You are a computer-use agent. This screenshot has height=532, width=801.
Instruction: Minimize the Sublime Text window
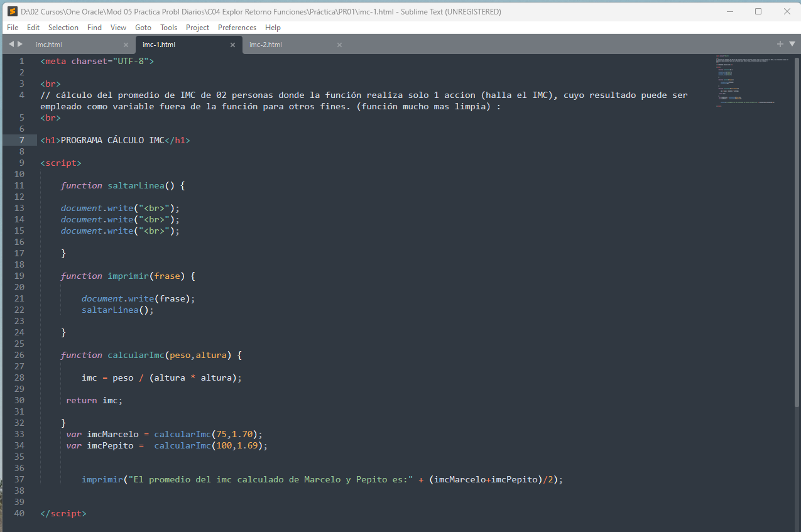(729, 11)
